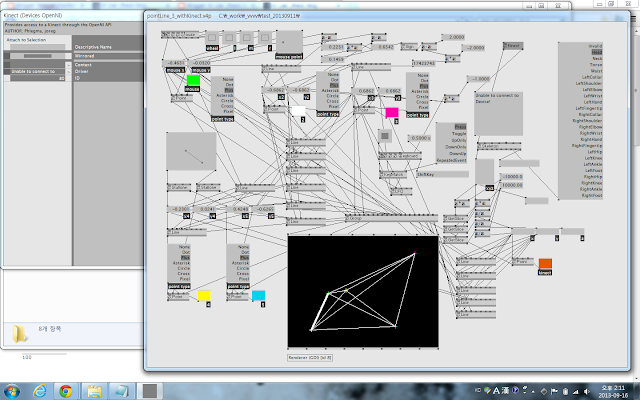Select the wide Group node above renderer
The width and height of the screenshot is (640, 400).
point(391,218)
